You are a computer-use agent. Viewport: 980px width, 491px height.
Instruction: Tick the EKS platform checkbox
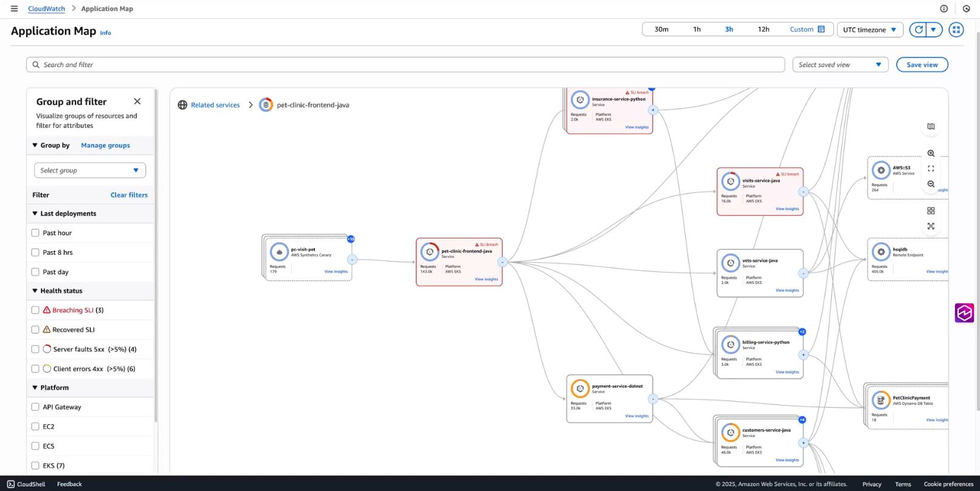(35, 466)
